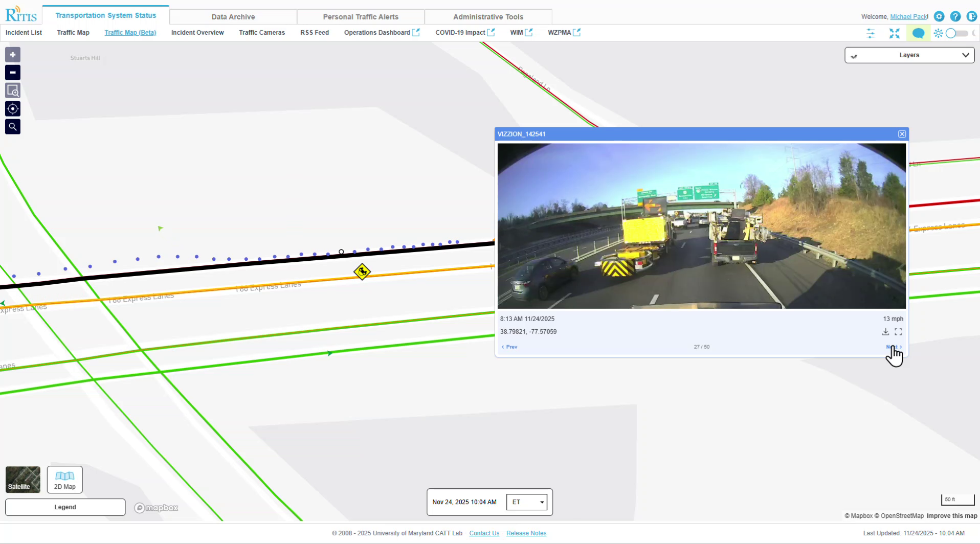The image size is (980, 544).
Task: Click the yellow work zone marker on the map
Action: (362, 271)
